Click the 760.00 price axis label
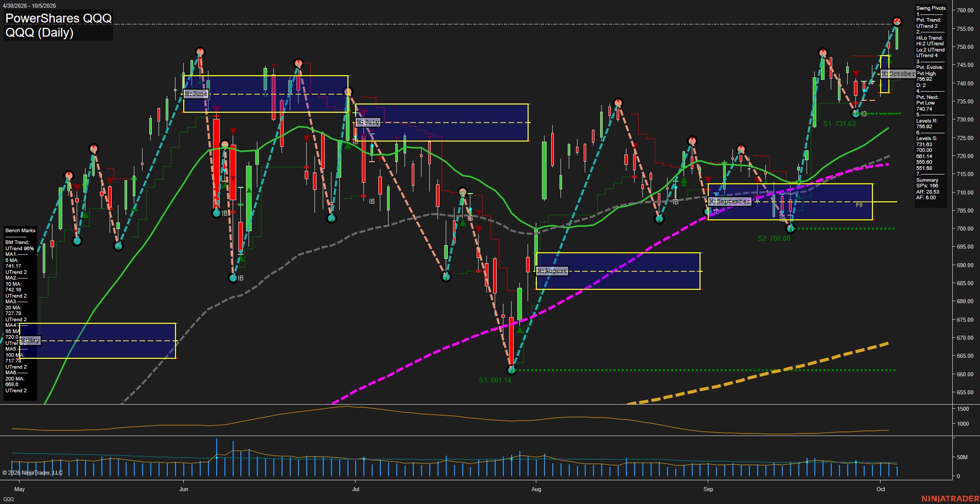 click(x=965, y=10)
